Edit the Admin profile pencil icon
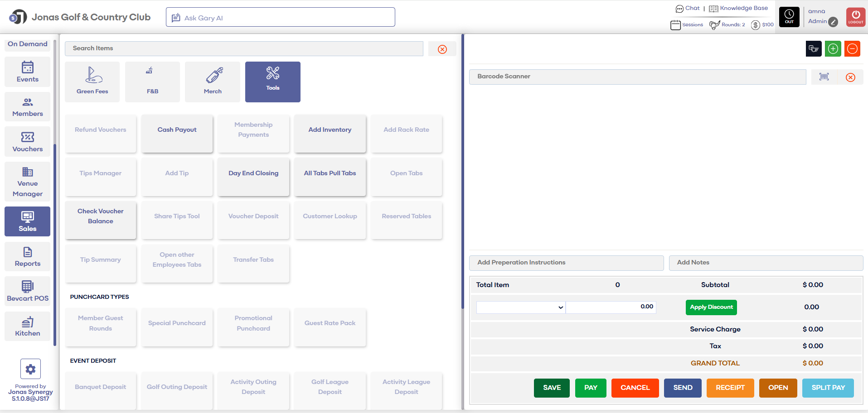 833,22
